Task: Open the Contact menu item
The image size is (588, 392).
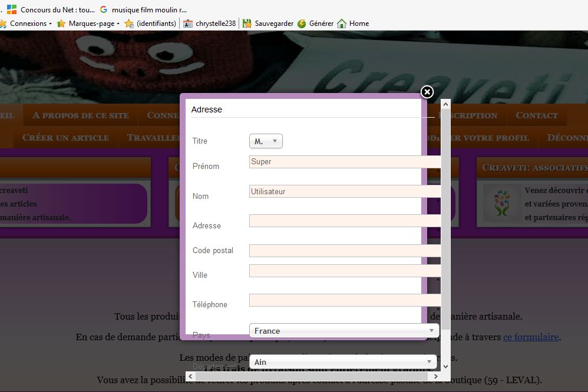Action: click(537, 115)
